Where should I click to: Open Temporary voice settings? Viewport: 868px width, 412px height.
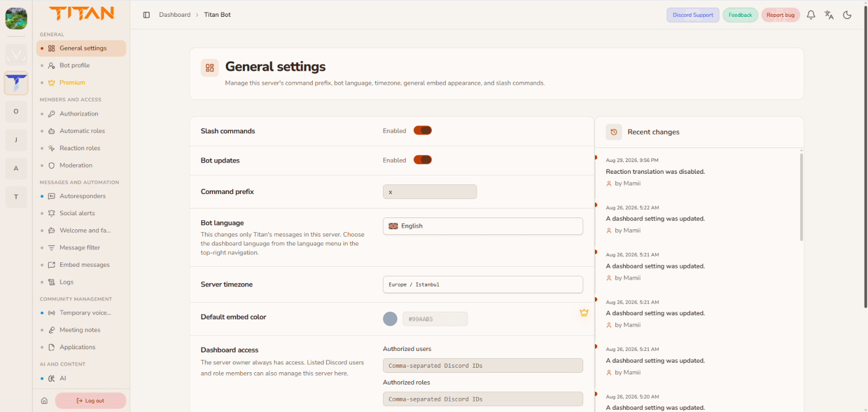(81, 313)
